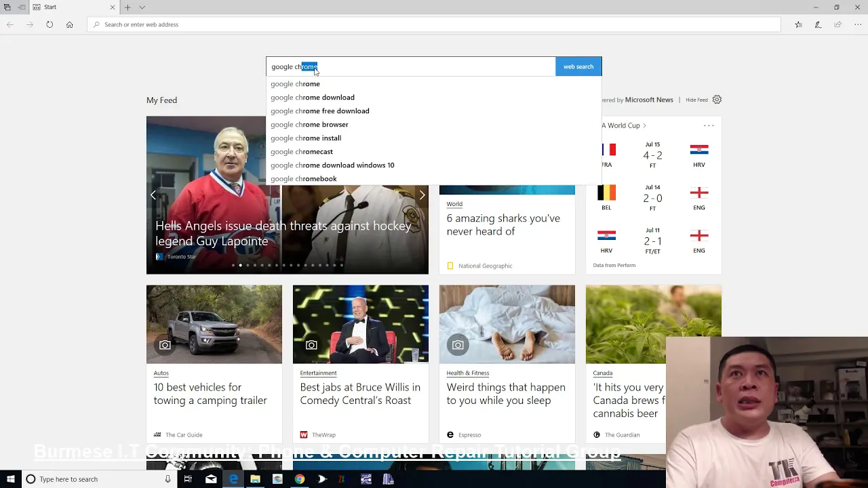The width and height of the screenshot is (868, 488).
Task: Open the Add notes pen icon
Action: pyautogui.click(x=818, y=24)
